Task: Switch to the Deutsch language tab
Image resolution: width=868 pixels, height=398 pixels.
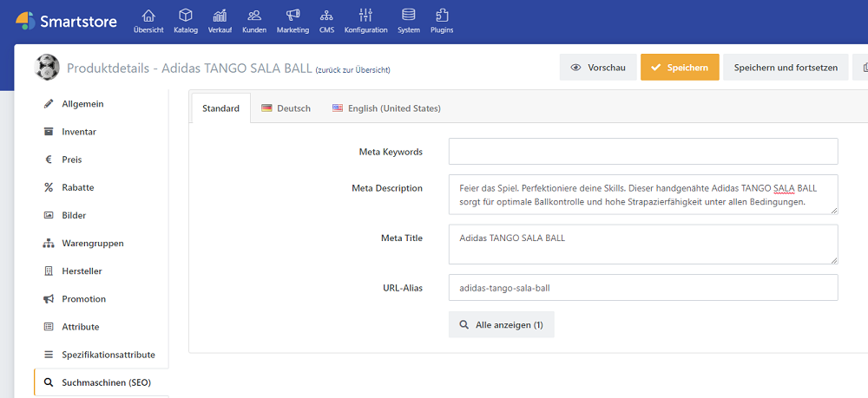Action: 286,108
